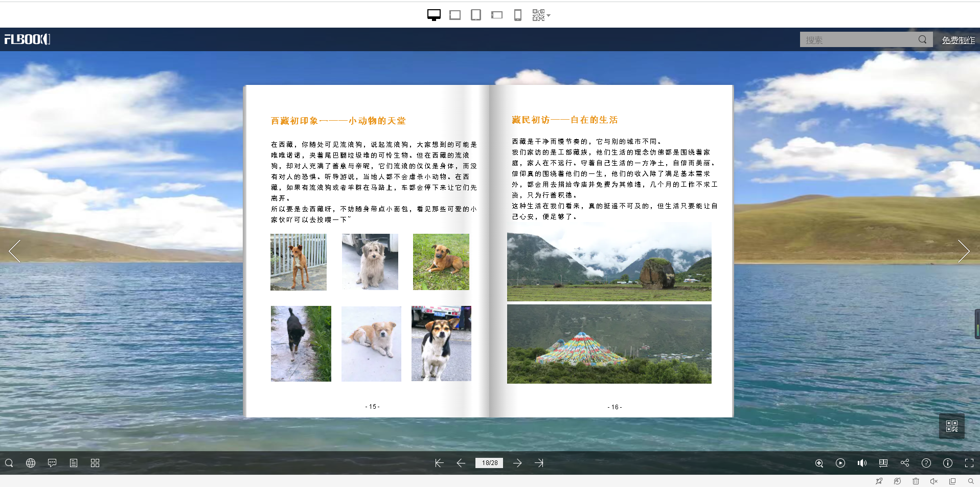Click the overlapping windows icon in status bar
This screenshot has width=980, height=487.
pyautogui.click(x=952, y=481)
